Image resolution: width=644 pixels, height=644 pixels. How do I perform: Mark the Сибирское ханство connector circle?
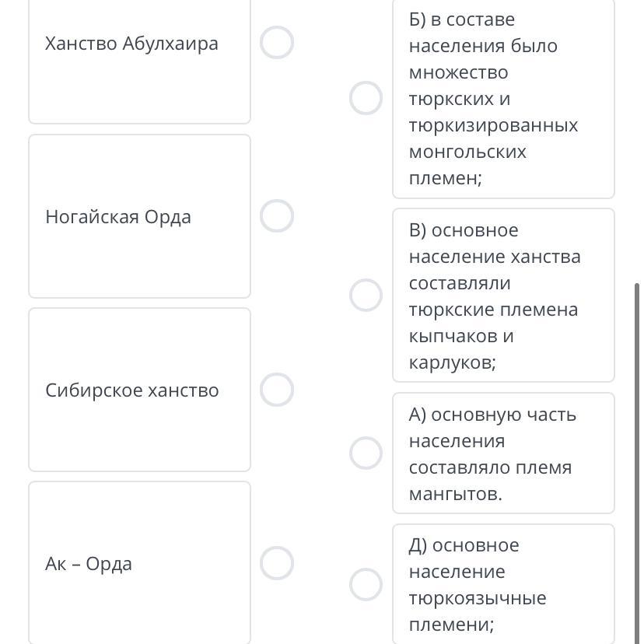(277, 390)
